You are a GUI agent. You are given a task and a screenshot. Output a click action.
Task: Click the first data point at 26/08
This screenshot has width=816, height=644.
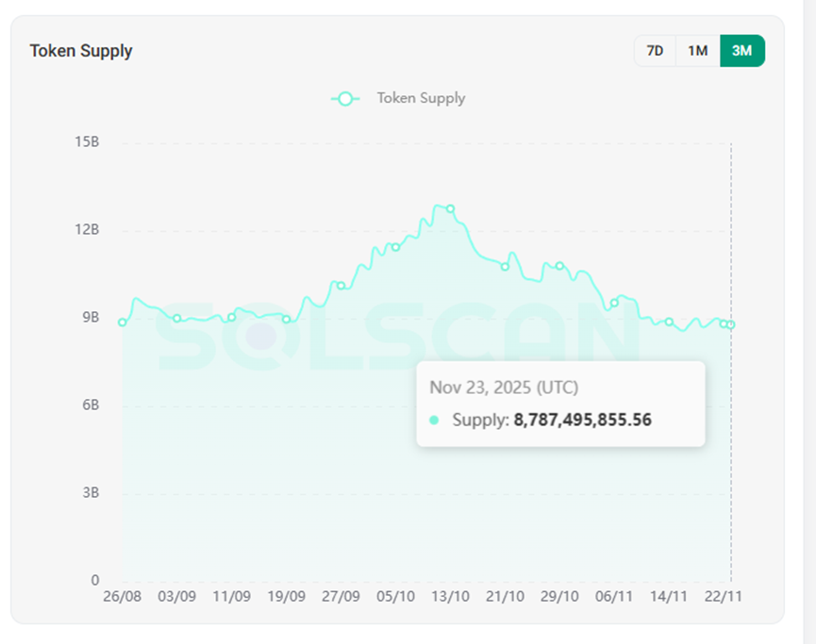[123, 322]
